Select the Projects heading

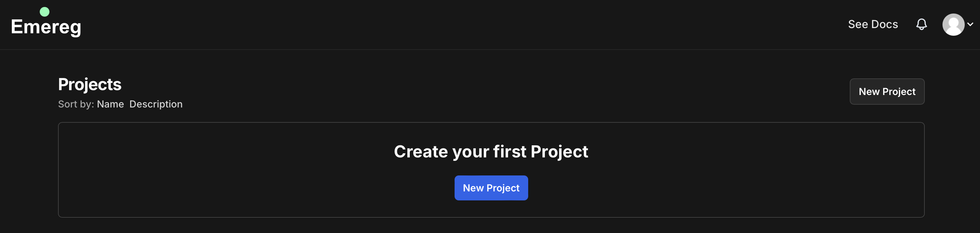coord(89,84)
